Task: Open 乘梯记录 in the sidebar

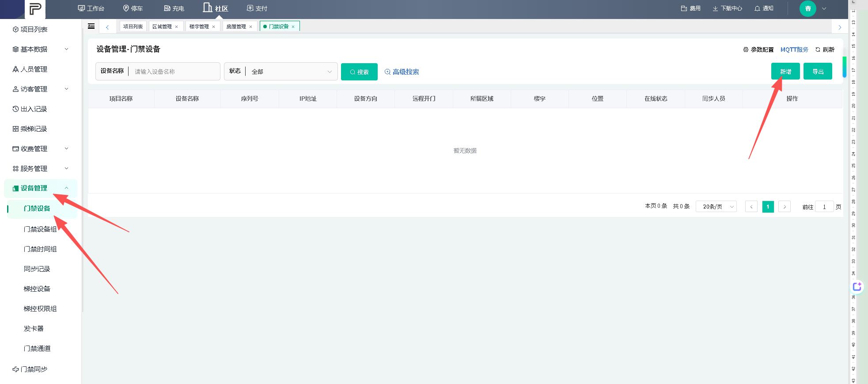Action: click(x=34, y=129)
